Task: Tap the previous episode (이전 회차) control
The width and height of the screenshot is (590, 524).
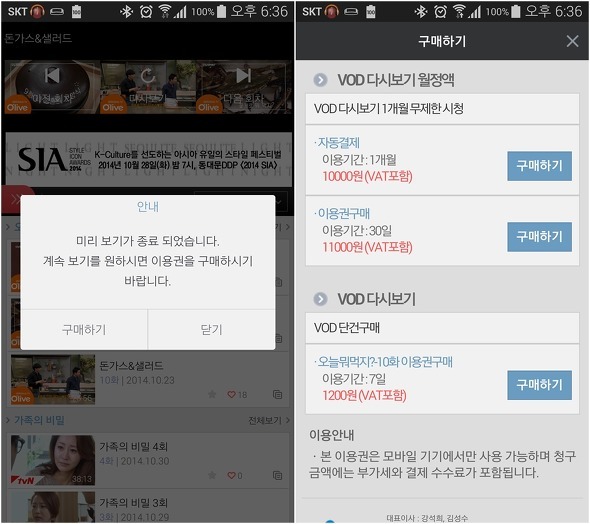Action: (52, 86)
